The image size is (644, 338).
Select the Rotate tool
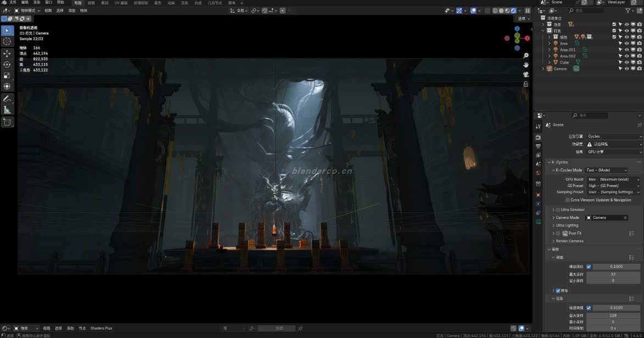coord(7,65)
